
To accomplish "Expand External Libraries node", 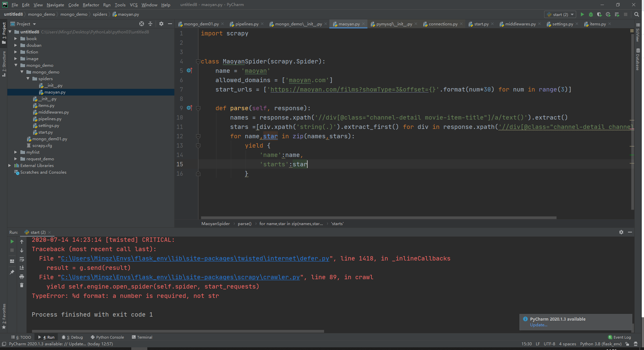I will pyautogui.click(x=9, y=165).
